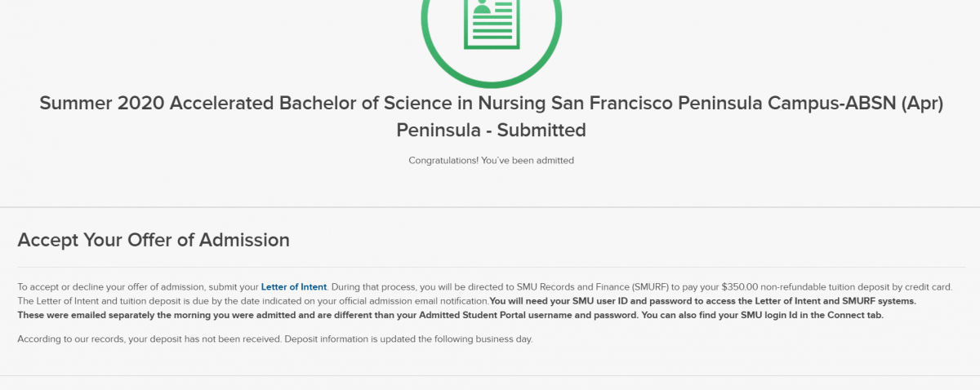Click 'To accept or decline your offer' opening text
This screenshot has height=390, width=980.
click(91, 287)
